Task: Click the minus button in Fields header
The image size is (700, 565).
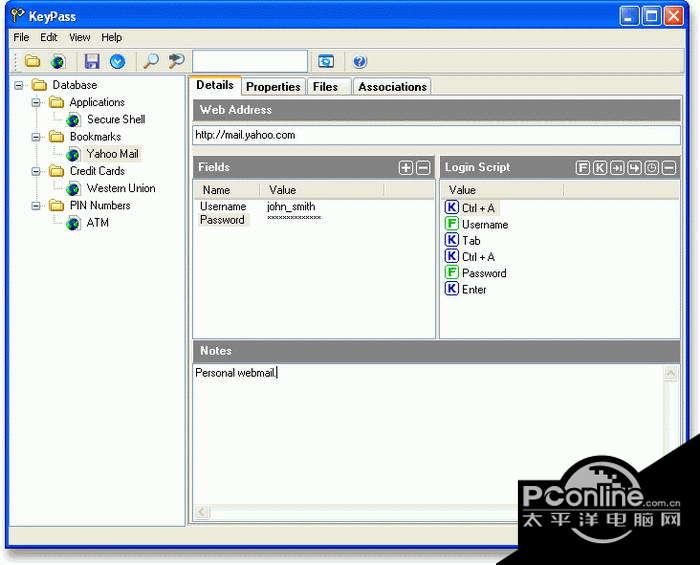Action: (x=423, y=168)
